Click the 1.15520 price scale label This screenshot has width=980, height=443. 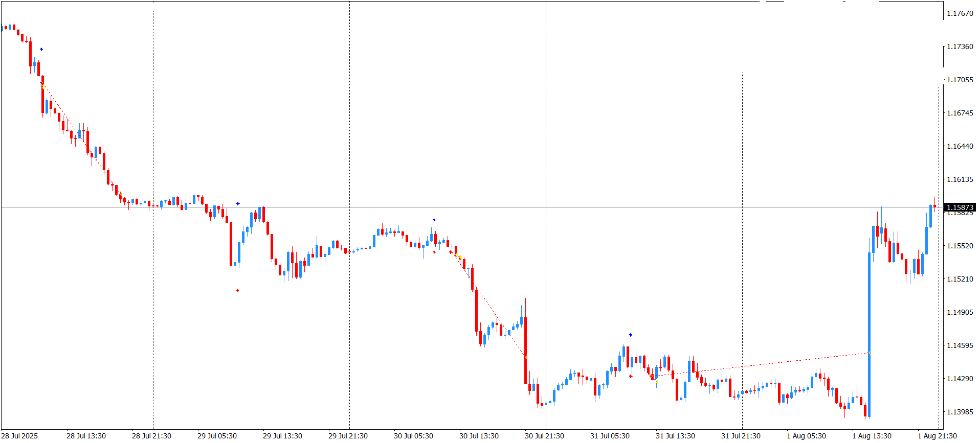click(x=960, y=246)
